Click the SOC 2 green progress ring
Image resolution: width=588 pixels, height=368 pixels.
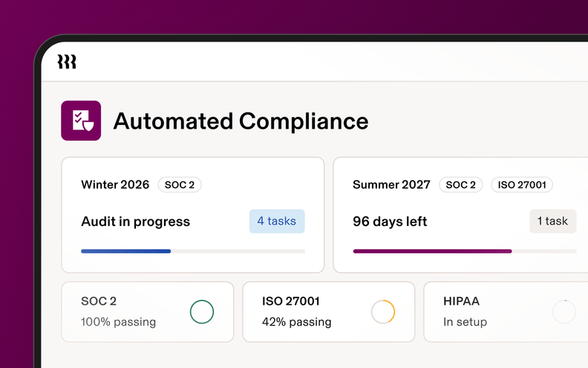tap(202, 311)
